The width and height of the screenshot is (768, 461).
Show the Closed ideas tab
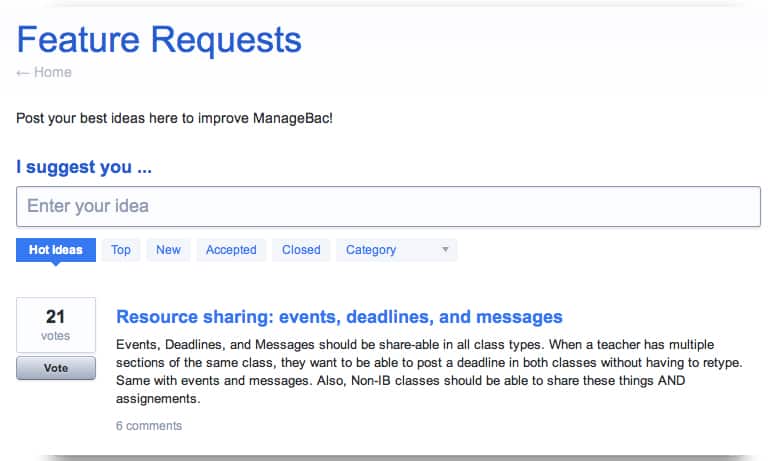click(301, 250)
